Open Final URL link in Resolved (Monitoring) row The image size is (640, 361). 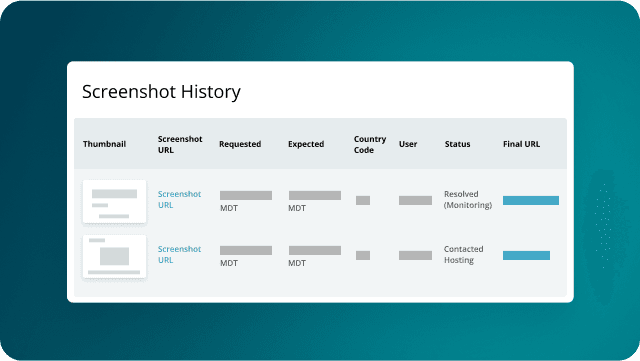point(531,200)
